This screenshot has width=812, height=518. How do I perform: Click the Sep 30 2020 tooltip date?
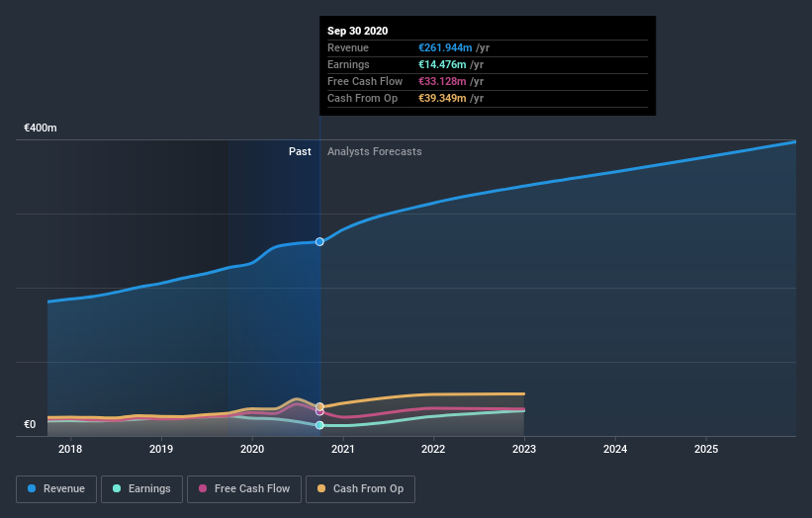(x=357, y=31)
